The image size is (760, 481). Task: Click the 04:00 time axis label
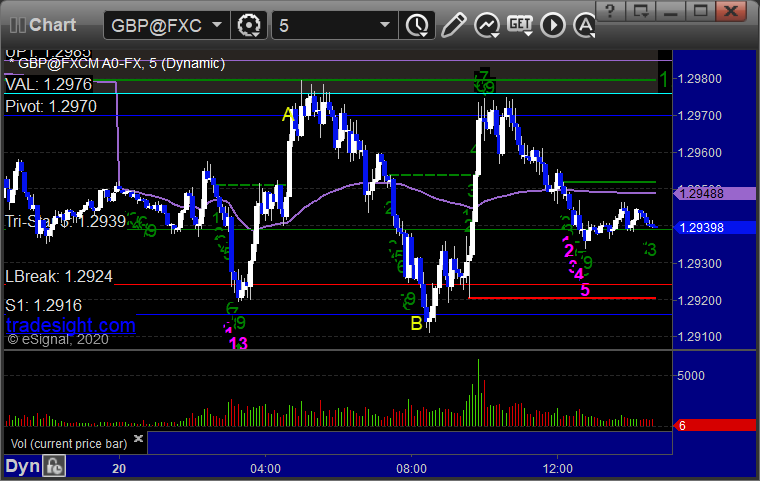pyautogui.click(x=265, y=469)
